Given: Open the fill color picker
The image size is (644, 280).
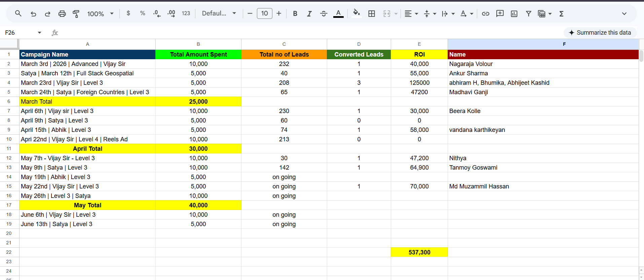Looking at the screenshot, I should point(356,13).
